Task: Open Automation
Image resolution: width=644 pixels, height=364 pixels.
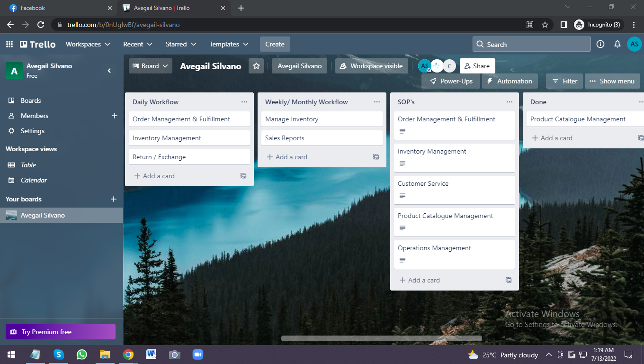Action: (510, 81)
